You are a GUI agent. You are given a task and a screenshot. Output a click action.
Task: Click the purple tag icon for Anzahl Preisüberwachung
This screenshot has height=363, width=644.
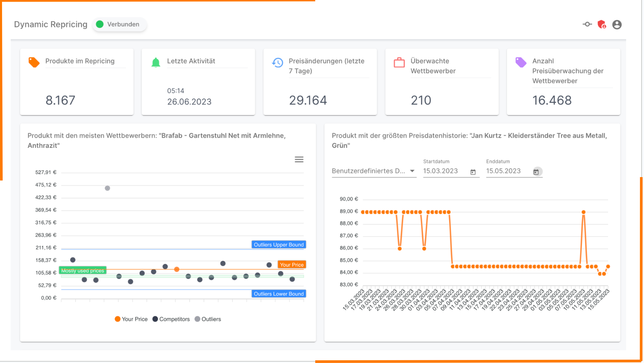[x=521, y=62]
